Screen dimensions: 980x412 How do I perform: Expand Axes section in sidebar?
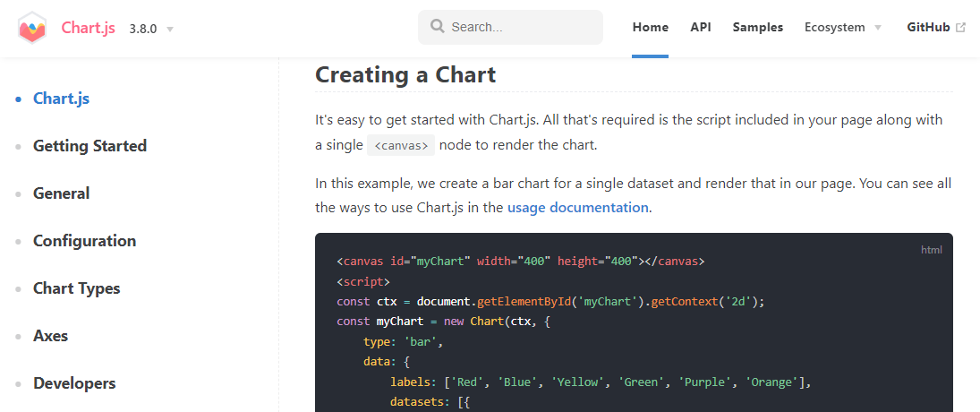[51, 337]
